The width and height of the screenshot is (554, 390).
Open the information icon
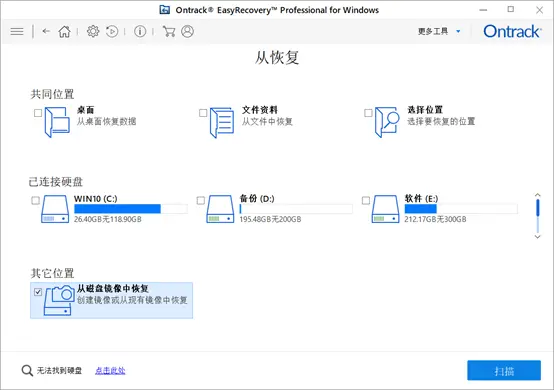click(x=140, y=31)
